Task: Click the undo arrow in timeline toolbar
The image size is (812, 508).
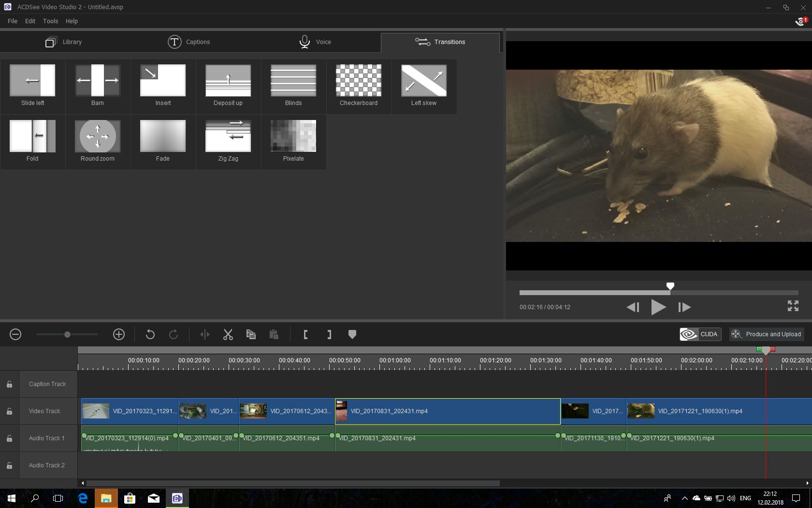Action: click(150, 334)
